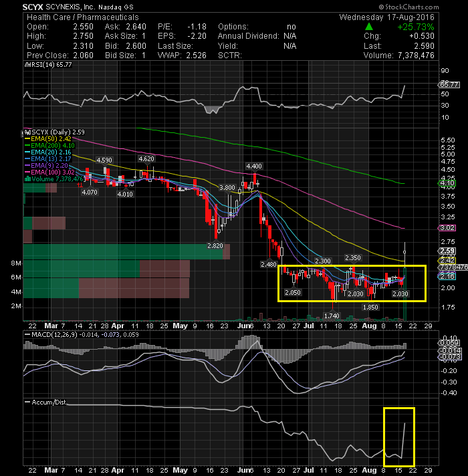This screenshot has height=476, width=468.
Task: Click the 0.059 MACD histogram tag
Action: 449,343
